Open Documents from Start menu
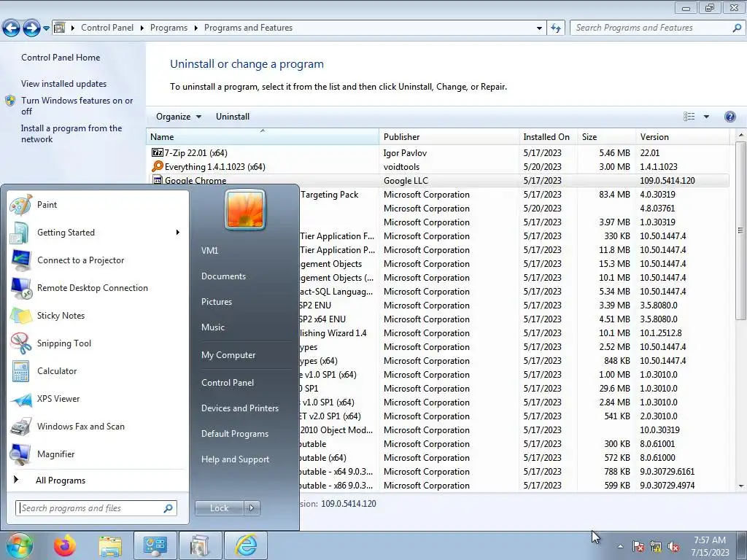Viewport: 747px width, 560px height. click(223, 276)
